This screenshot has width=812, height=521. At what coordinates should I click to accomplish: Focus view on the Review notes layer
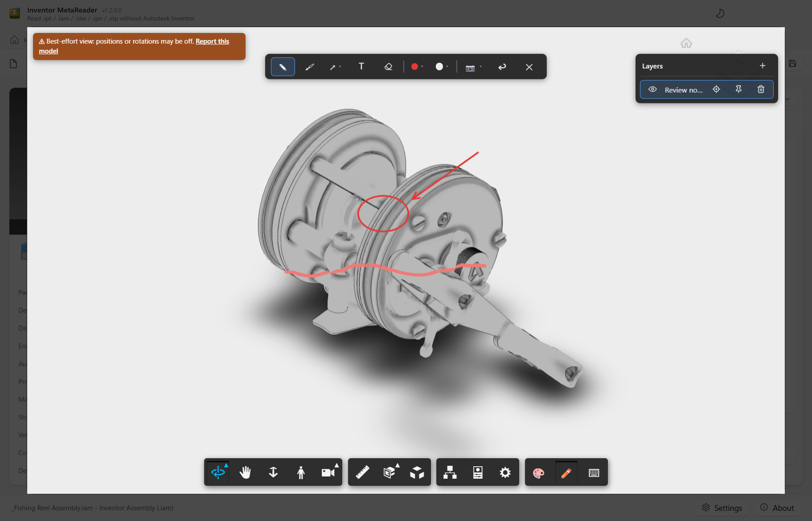click(x=716, y=90)
